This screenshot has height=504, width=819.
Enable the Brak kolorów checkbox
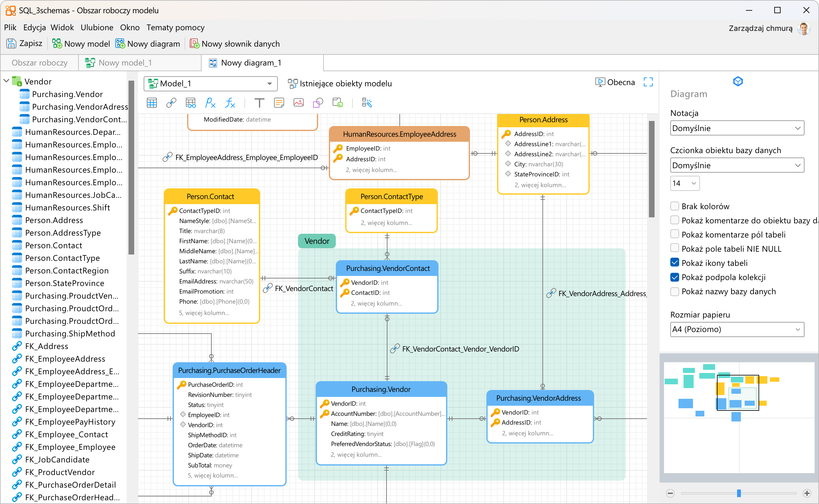[x=675, y=206]
